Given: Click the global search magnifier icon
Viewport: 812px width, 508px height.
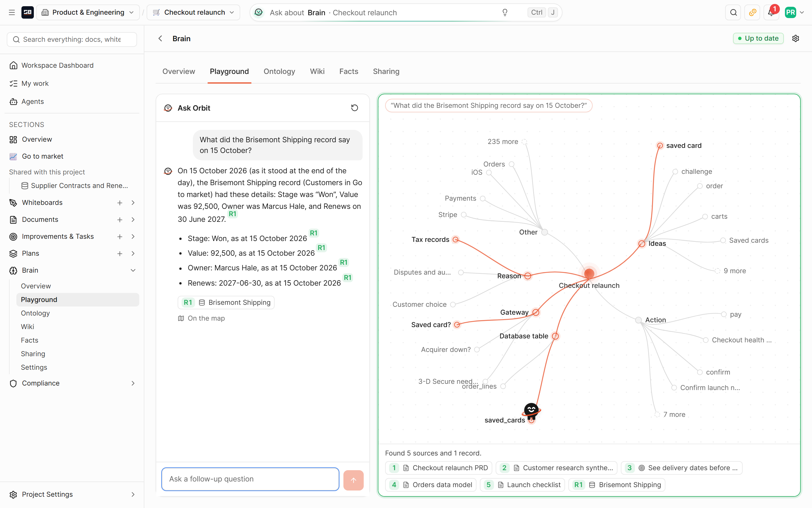Looking at the screenshot, I should click(733, 12).
